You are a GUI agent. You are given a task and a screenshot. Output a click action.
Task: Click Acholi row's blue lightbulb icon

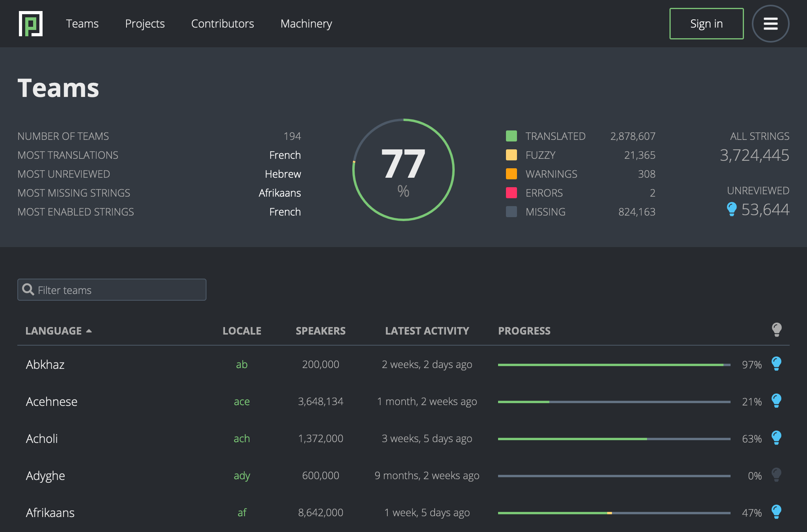point(776,438)
